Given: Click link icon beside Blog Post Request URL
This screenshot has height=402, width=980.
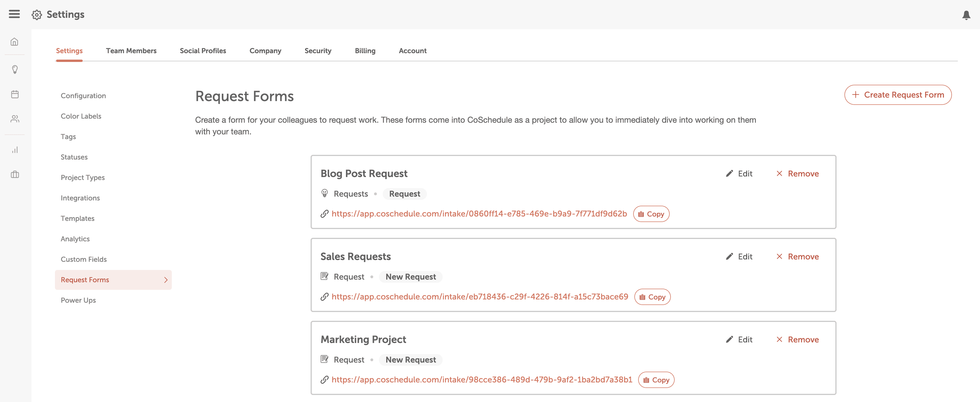Looking at the screenshot, I should 324,214.
